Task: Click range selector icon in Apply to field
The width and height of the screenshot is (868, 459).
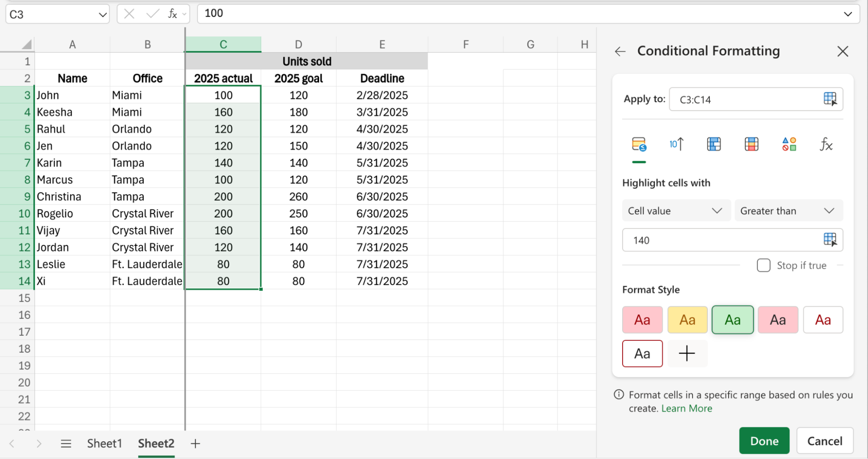Action: pyautogui.click(x=830, y=99)
